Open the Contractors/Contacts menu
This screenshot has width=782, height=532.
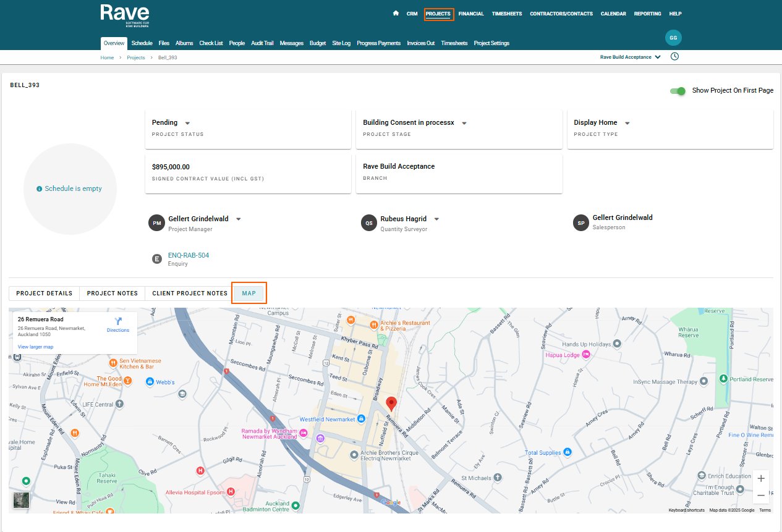click(x=561, y=14)
